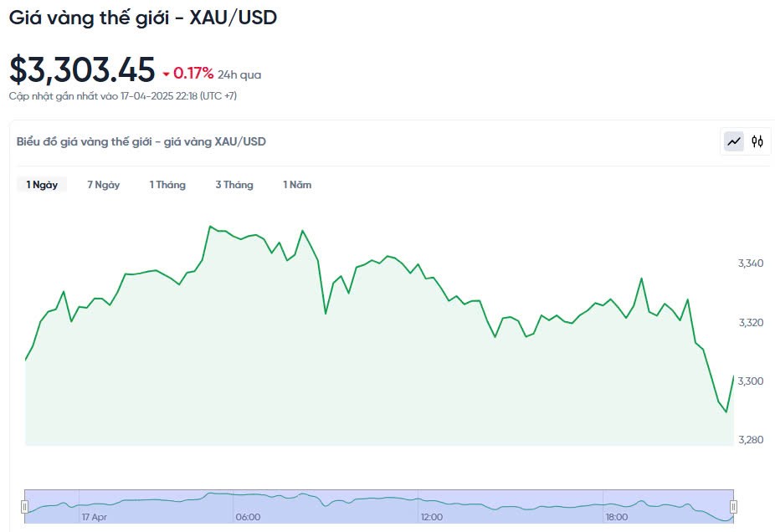
Task: Show the 3 Tháng chart range
Action: click(x=234, y=185)
